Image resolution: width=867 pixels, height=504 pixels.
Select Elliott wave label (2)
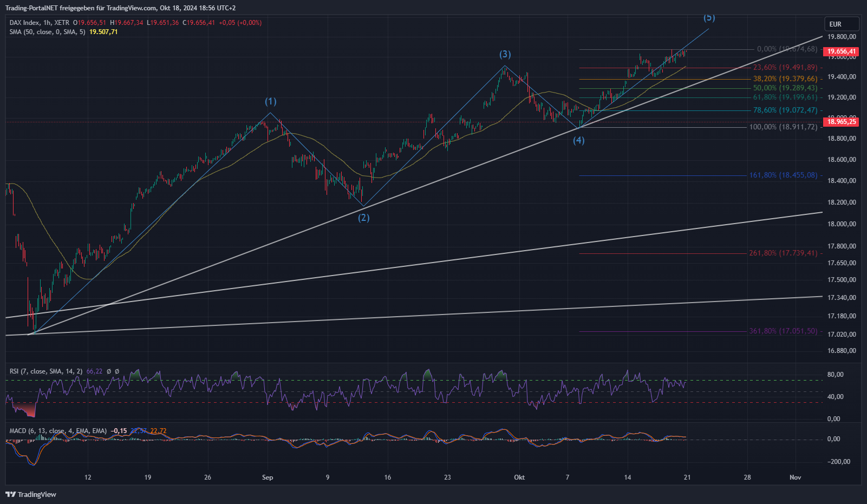(363, 218)
